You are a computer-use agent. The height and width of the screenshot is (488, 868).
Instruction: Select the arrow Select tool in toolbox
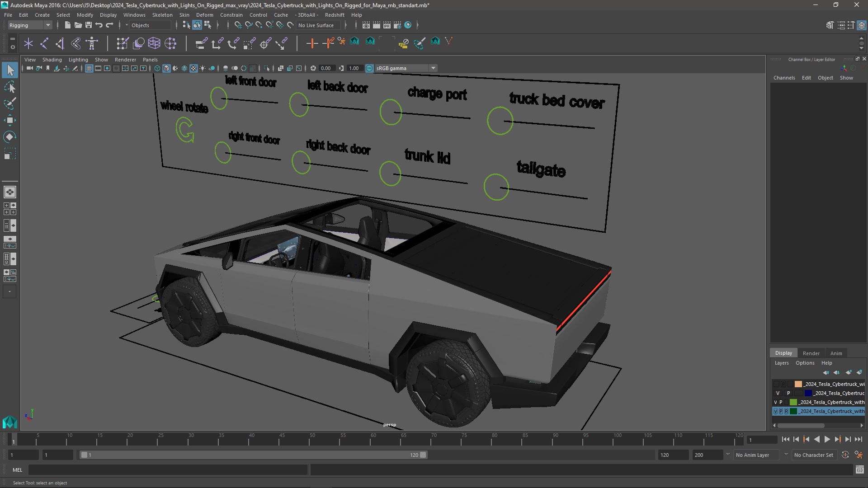pos(10,70)
